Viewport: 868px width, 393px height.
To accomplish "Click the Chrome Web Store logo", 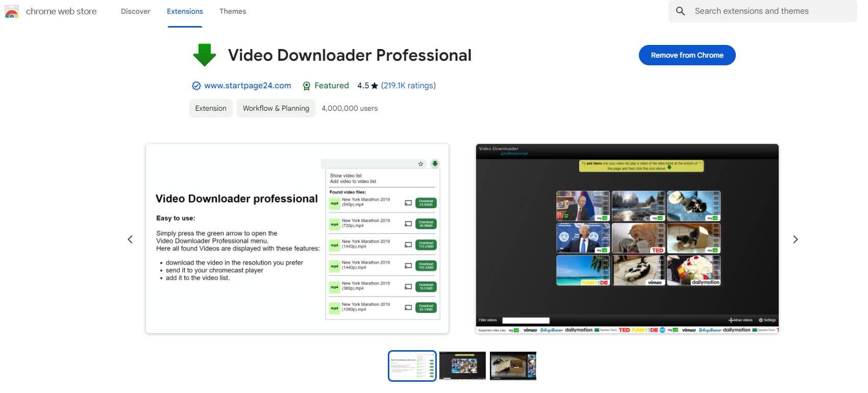I will click(12, 11).
